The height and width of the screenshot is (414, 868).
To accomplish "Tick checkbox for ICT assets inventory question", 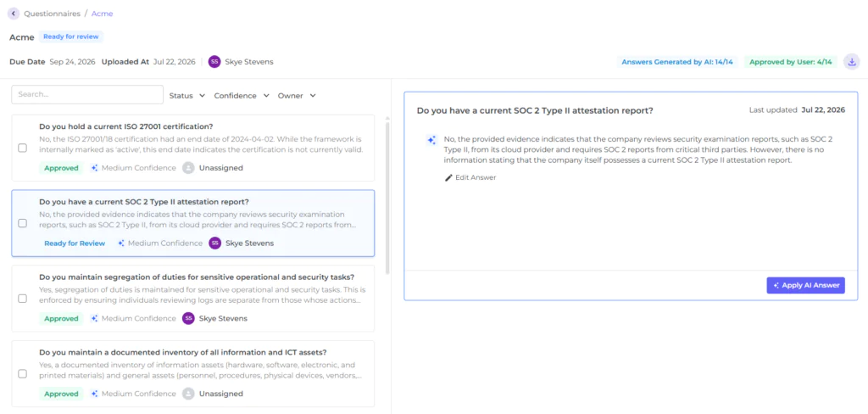I will pos(23,373).
